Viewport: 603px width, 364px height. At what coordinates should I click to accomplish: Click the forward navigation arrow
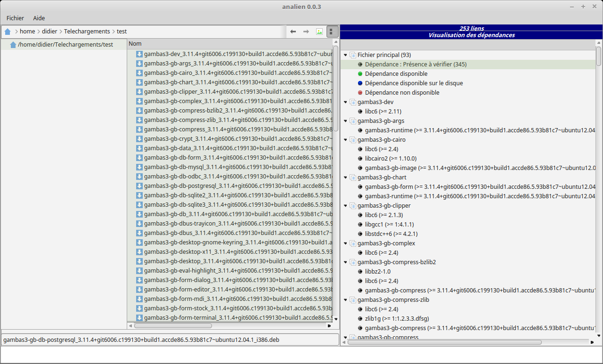coord(305,31)
